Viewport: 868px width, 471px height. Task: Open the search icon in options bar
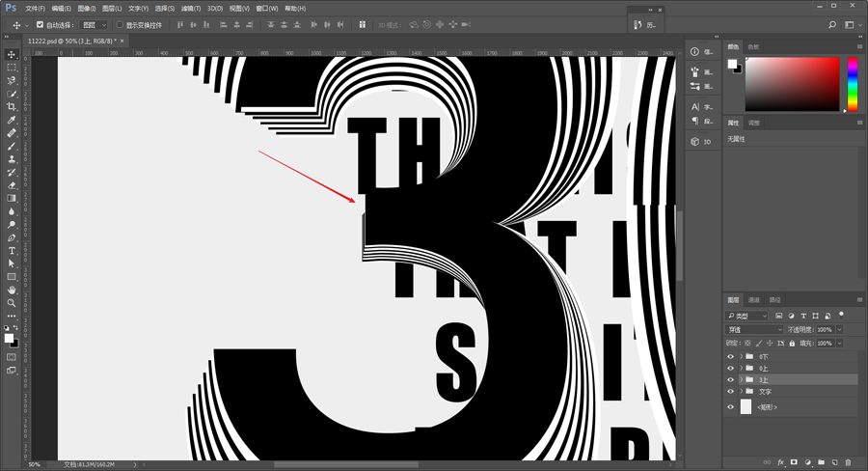(832, 24)
